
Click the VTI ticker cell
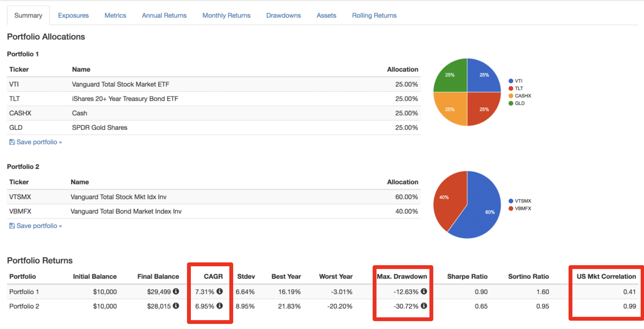pos(14,84)
